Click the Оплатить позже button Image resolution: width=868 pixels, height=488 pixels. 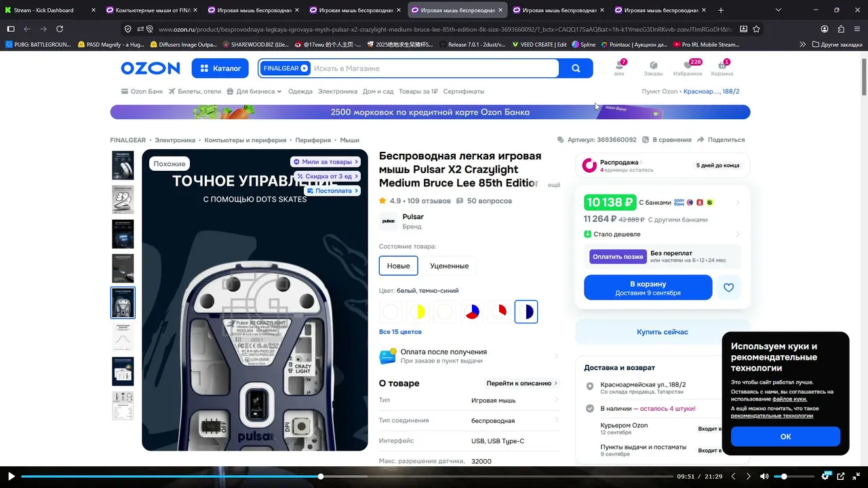click(x=618, y=257)
